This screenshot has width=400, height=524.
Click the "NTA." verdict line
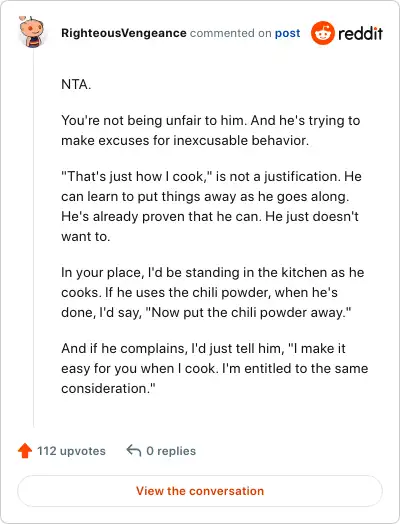click(x=76, y=84)
